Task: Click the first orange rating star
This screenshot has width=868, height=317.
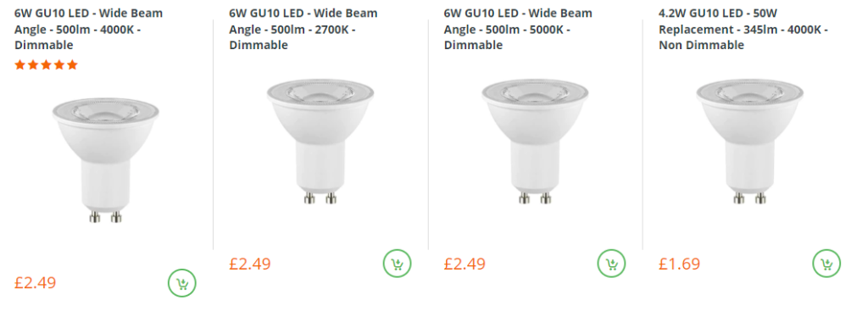Action: 20,65
